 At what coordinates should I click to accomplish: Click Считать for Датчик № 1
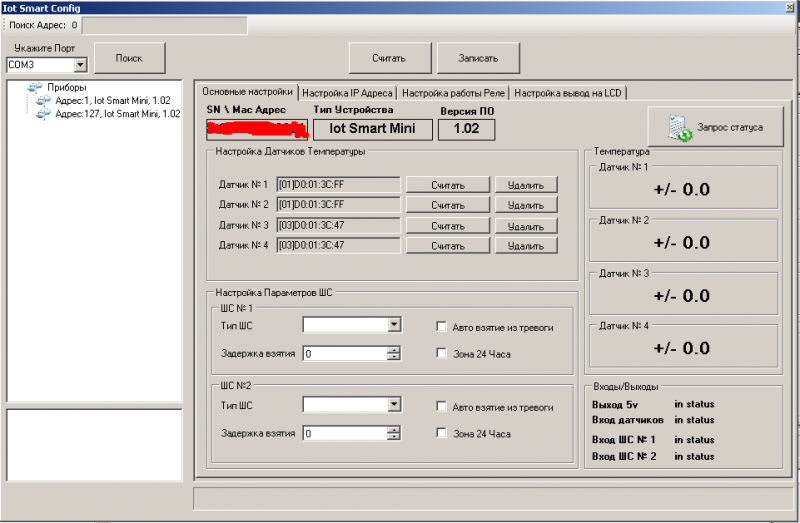[448, 185]
